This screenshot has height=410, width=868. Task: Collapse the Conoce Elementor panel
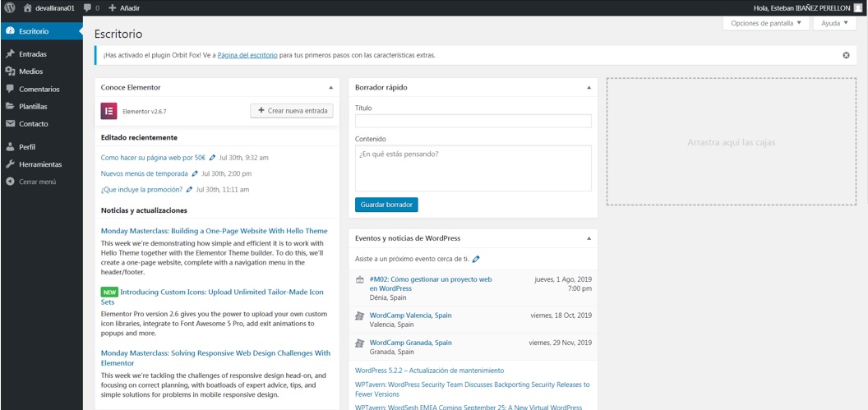[331, 87]
